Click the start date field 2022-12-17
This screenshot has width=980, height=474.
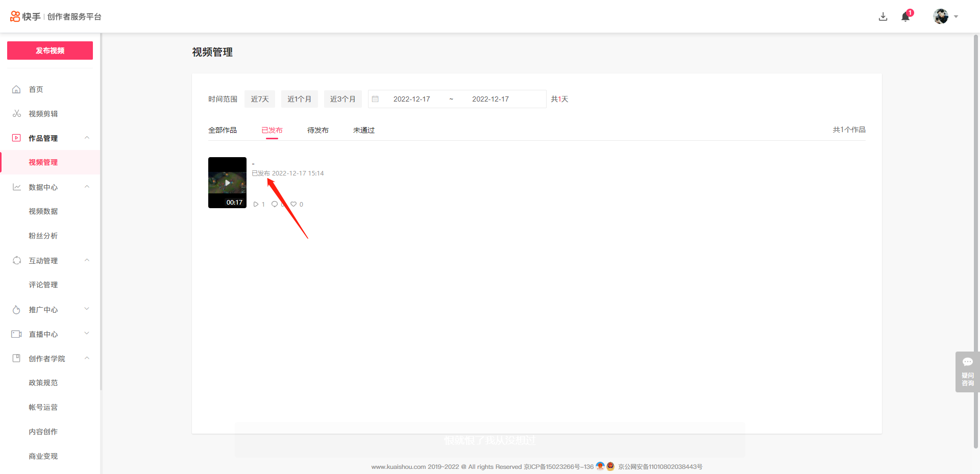tap(411, 99)
